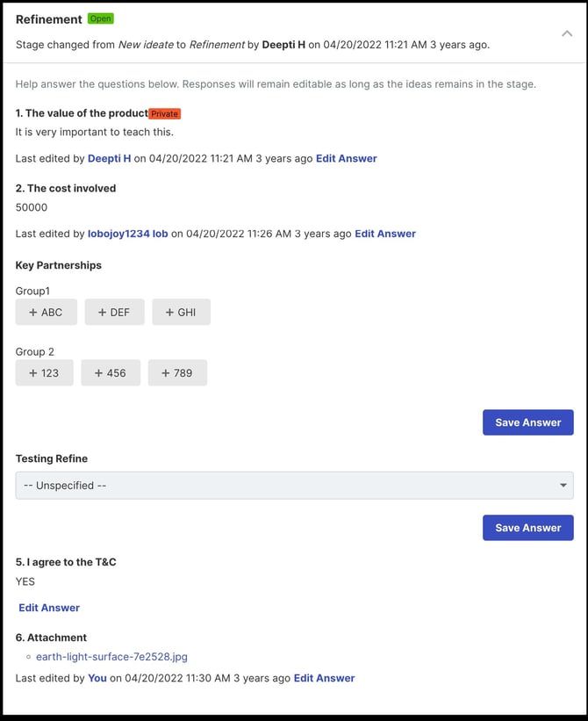Edit Answer for the product value question
The width and height of the screenshot is (588, 721).
pyautogui.click(x=347, y=158)
